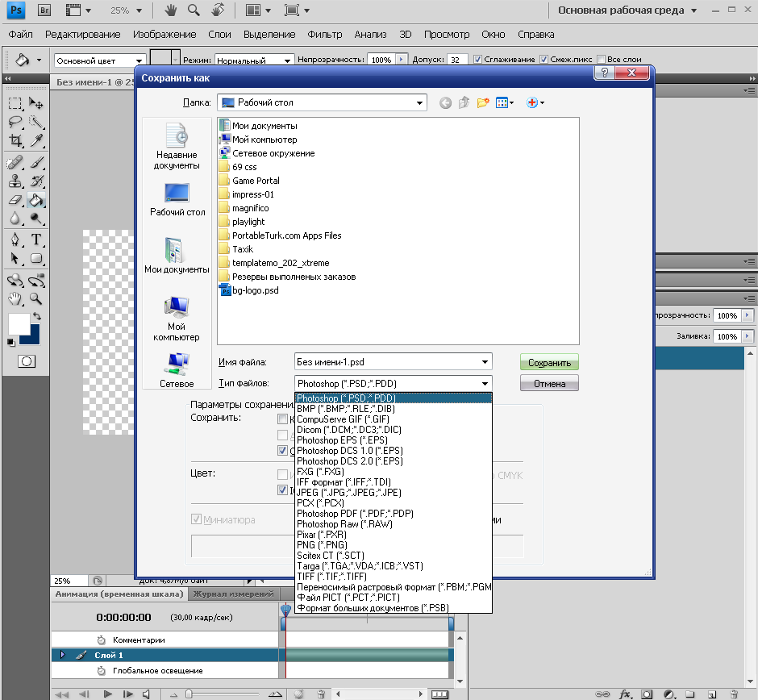Select the Move tool
758x700 pixels.
[35, 103]
